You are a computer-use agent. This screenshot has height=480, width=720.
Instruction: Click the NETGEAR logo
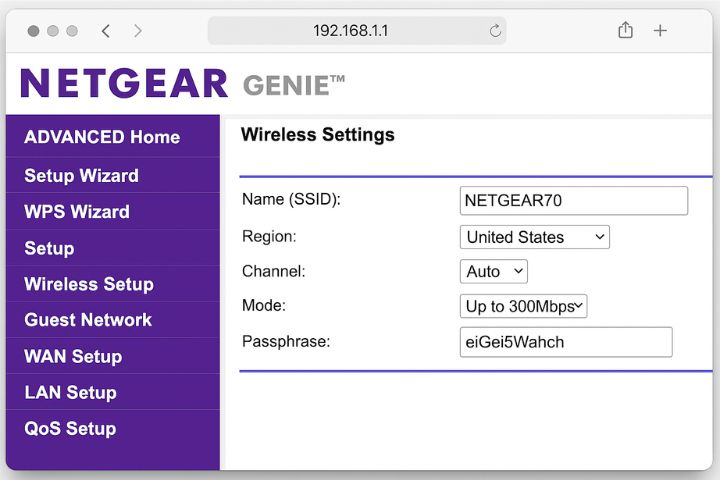point(124,83)
